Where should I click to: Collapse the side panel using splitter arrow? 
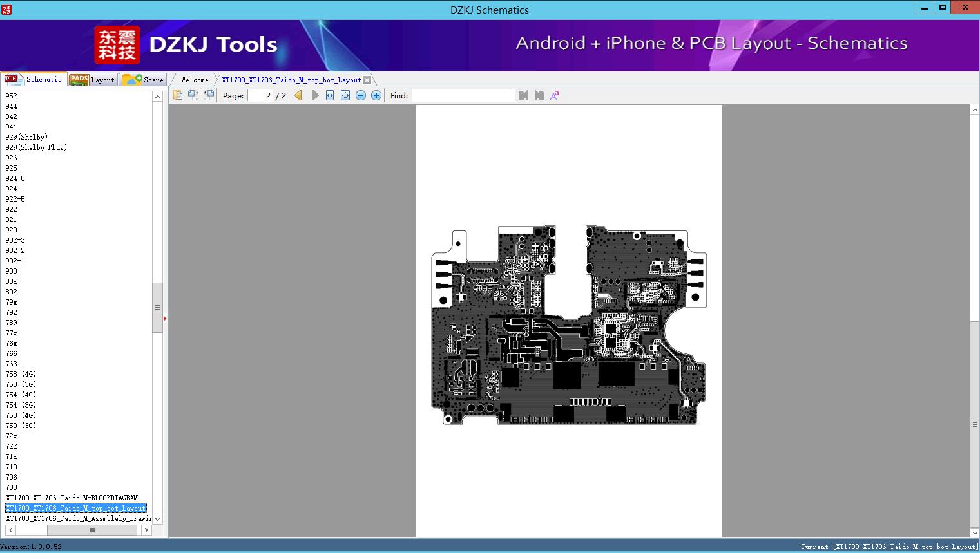click(165, 319)
